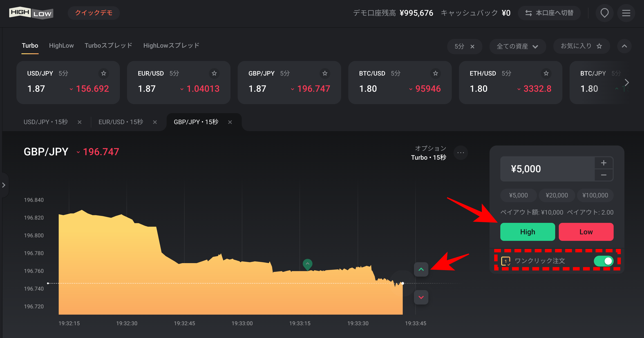
Task: Close the EUR/USD 15秒 tab
Action: [155, 122]
